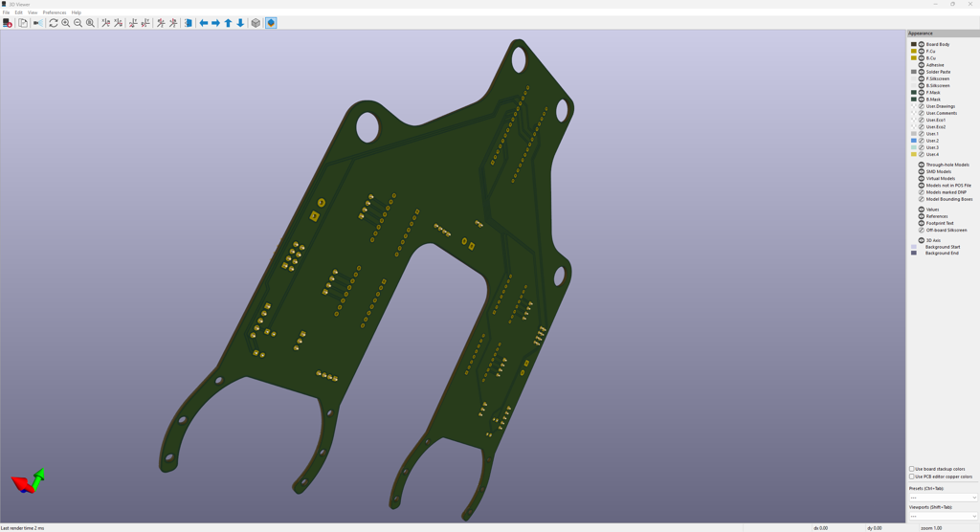
Task: Open the File menu
Action: click(7, 12)
